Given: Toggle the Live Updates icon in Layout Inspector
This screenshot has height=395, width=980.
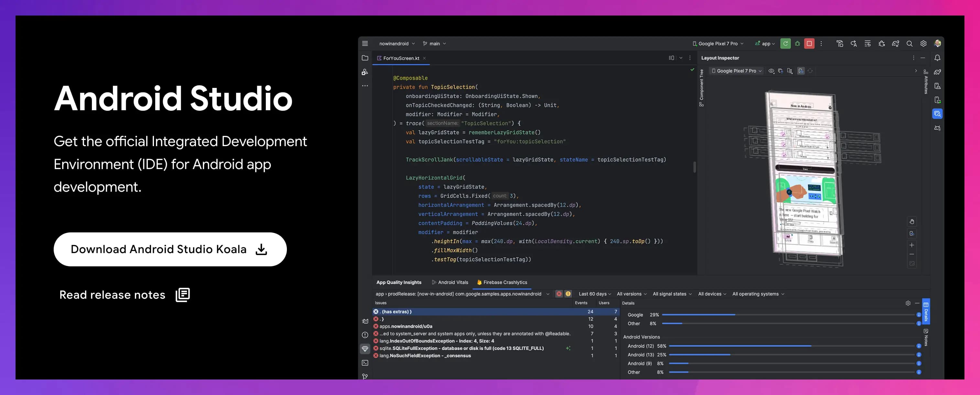Looking at the screenshot, I should coord(800,71).
